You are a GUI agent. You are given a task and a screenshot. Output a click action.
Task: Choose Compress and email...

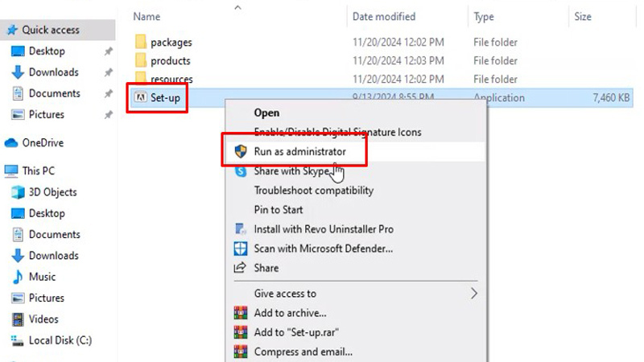(x=303, y=352)
